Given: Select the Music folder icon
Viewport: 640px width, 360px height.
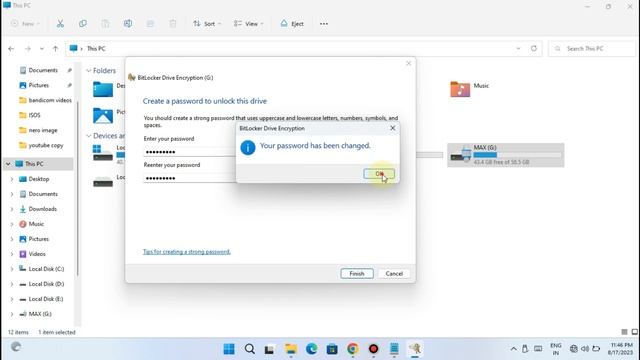Looking at the screenshot, I should 460,89.
